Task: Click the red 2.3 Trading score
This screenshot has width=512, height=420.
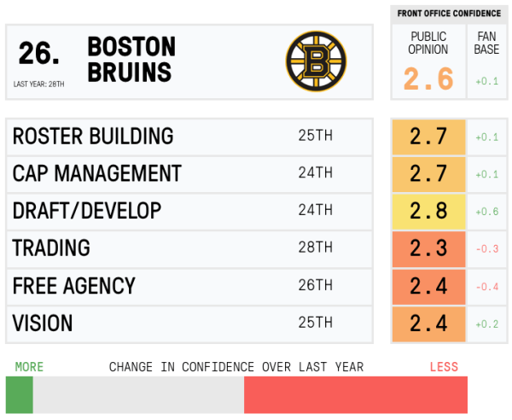Action: pos(428,248)
